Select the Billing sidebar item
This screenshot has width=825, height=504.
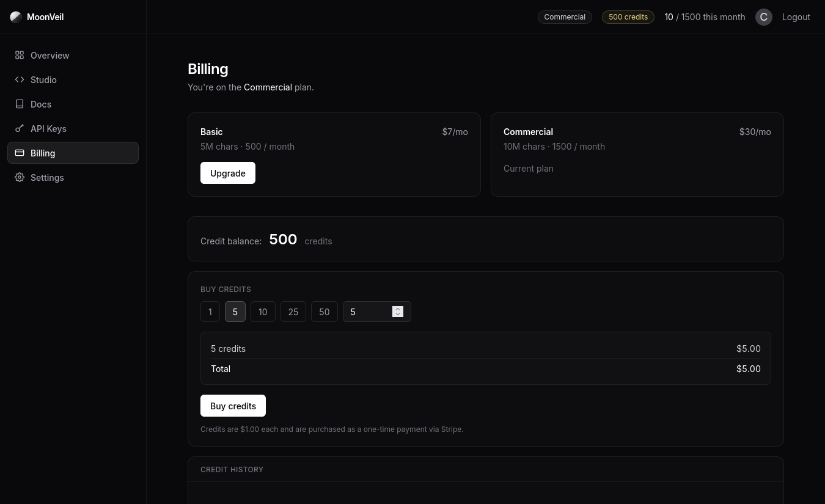(x=73, y=153)
